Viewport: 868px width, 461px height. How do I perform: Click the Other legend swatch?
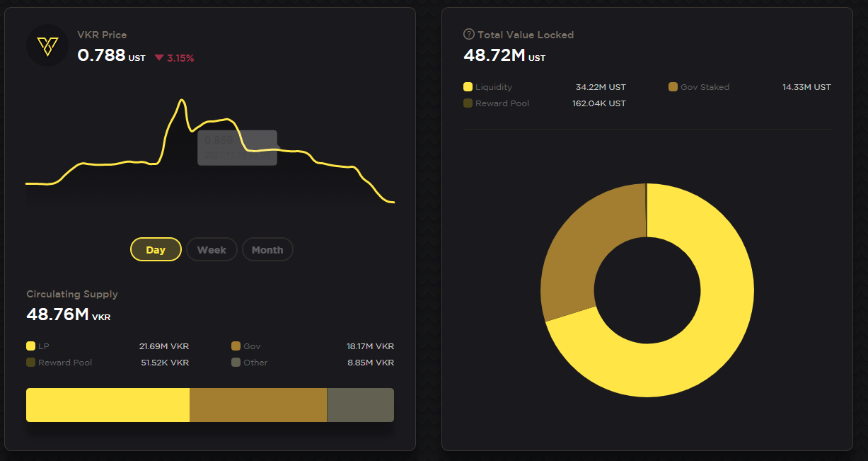click(x=236, y=363)
